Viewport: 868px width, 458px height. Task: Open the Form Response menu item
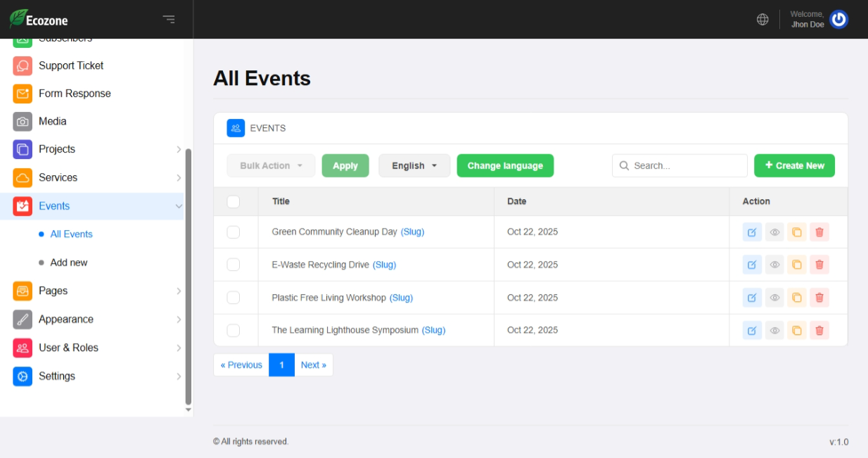click(x=75, y=94)
